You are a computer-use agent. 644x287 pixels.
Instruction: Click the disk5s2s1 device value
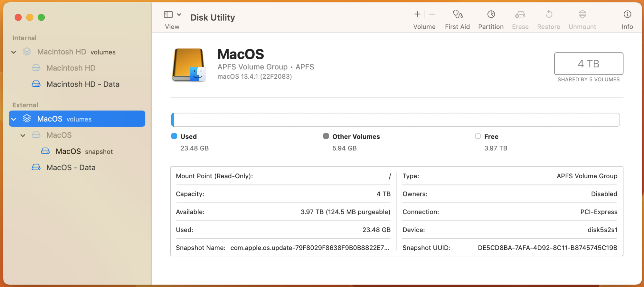coord(602,230)
